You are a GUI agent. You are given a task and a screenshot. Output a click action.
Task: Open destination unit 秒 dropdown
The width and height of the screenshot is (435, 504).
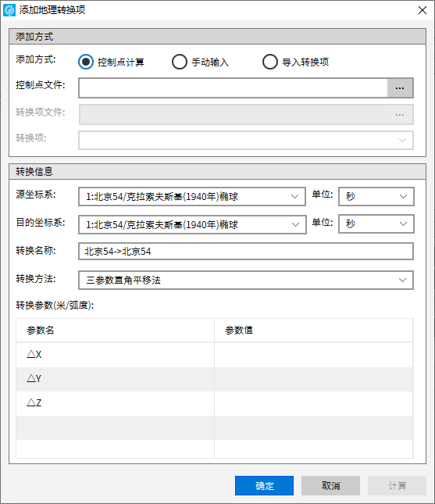tap(376, 223)
